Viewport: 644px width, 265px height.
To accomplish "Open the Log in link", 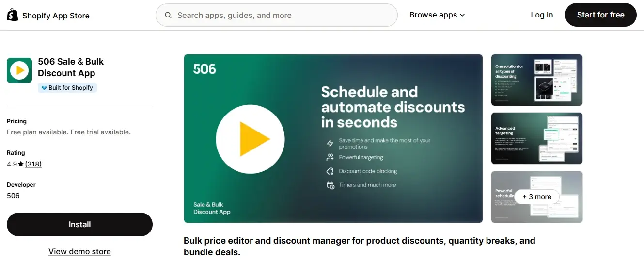I will 542,15.
